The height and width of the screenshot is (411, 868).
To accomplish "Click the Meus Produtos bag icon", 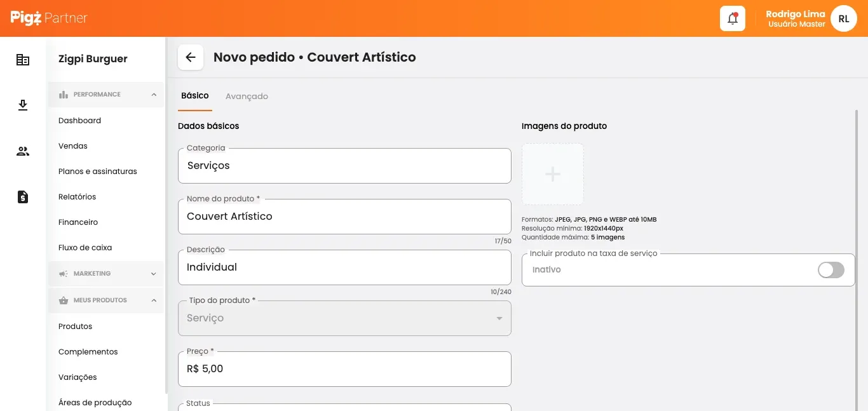I will (x=63, y=300).
